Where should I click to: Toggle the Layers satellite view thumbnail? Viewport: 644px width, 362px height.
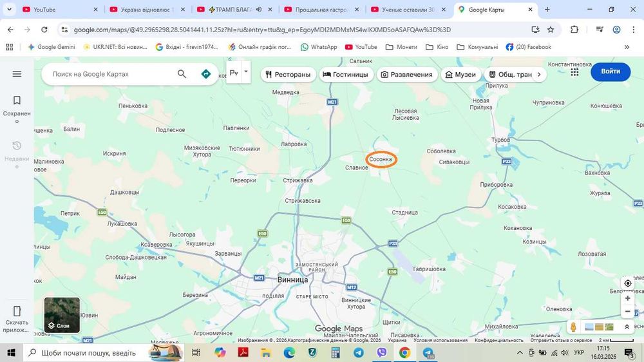62,315
